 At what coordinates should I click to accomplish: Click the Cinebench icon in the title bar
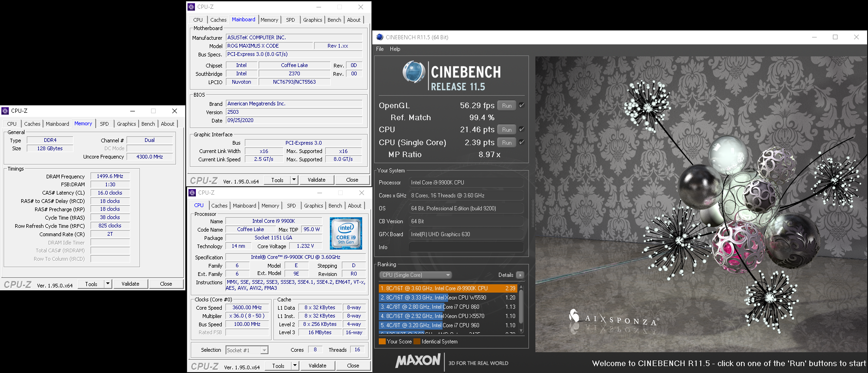pos(380,37)
